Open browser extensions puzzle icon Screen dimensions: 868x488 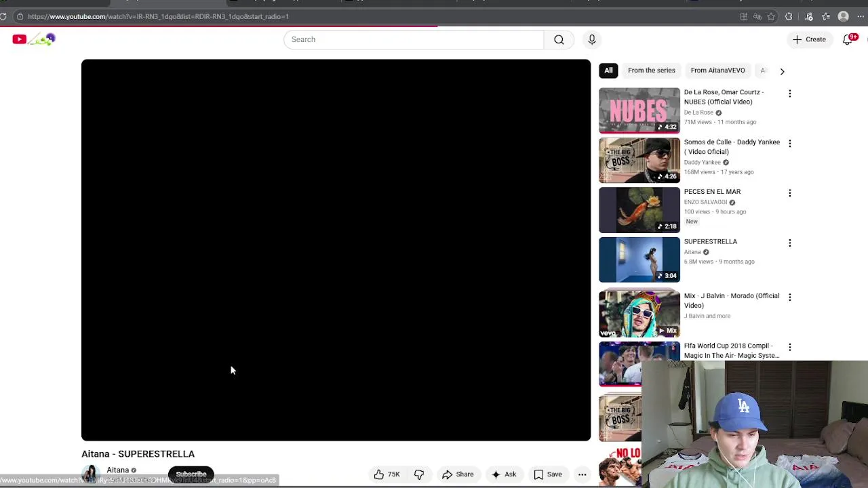click(x=789, y=16)
